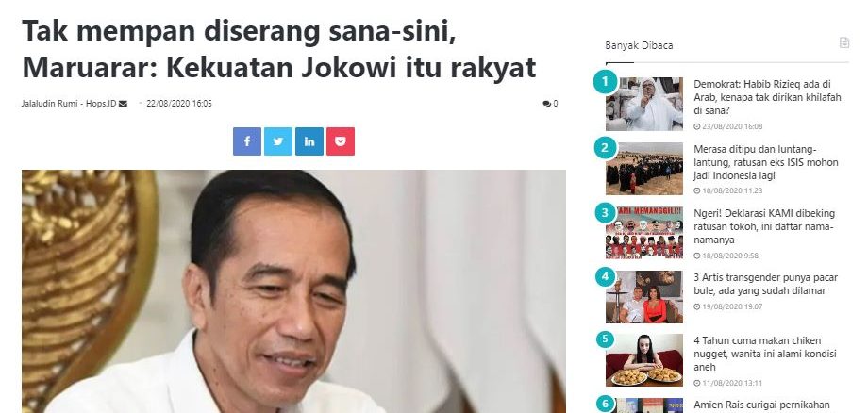Viewport: 868px width, 413px height.
Task: Click eks ISIS crowd thumbnail
Action: pos(644,169)
